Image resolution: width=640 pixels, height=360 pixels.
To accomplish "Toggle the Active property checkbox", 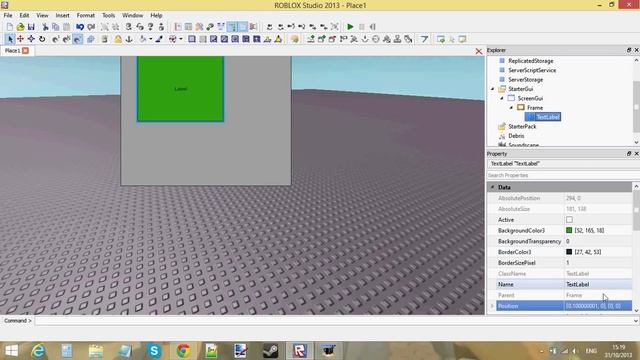I will click(569, 220).
